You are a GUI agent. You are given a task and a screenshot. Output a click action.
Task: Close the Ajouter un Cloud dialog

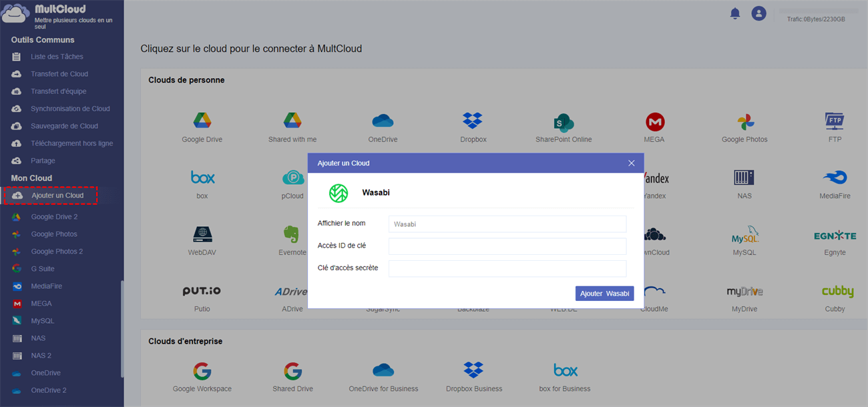pyautogui.click(x=632, y=163)
